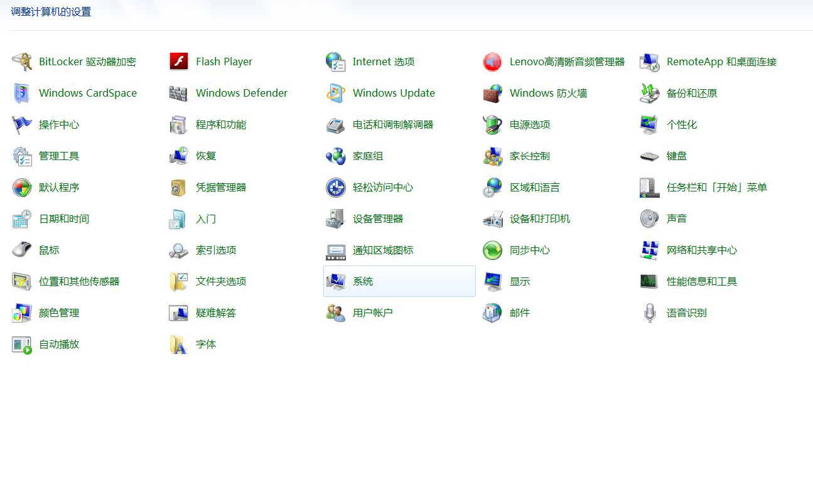Viewport: 813px width, 504px height.
Task: Click the 性能信息和工具 icon
Action: coord(650,281)
